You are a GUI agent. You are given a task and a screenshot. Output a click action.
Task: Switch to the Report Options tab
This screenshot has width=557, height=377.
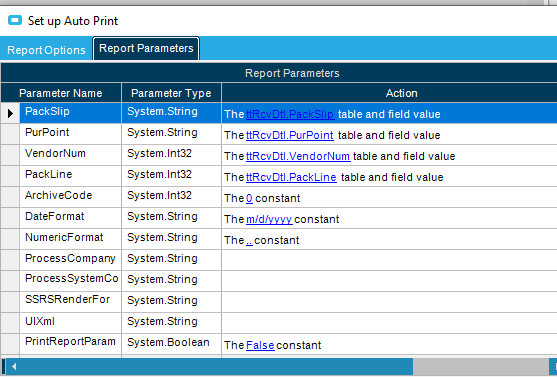[x=46, y=50]
